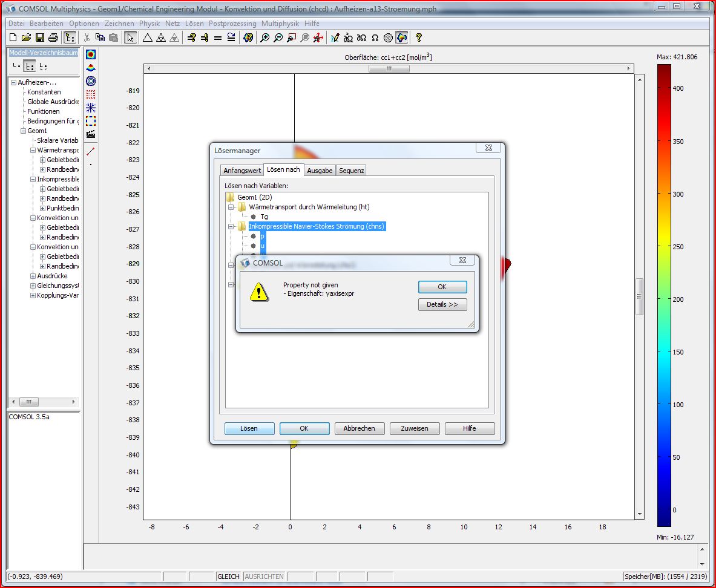Image resolution: width=716 pixels, height=588 pixels.
Task: Click Abbrechen in the Lösermanager dialog
Action: click(x=359, y=428)
